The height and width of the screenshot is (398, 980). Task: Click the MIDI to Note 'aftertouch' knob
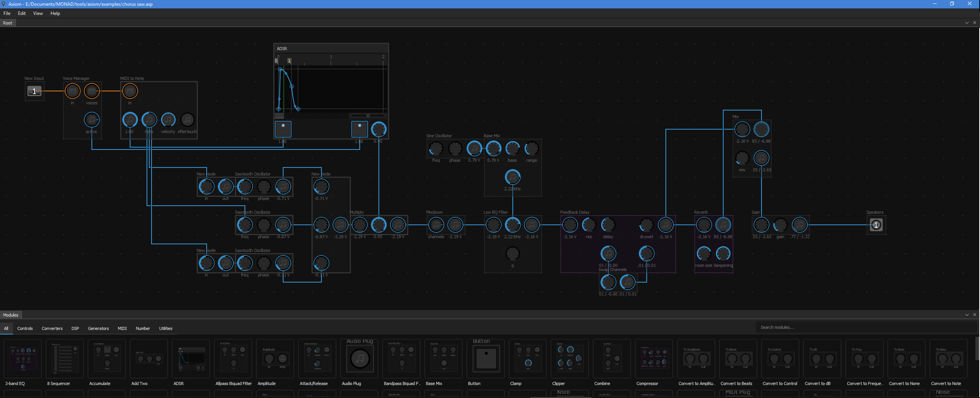(187, 120)
